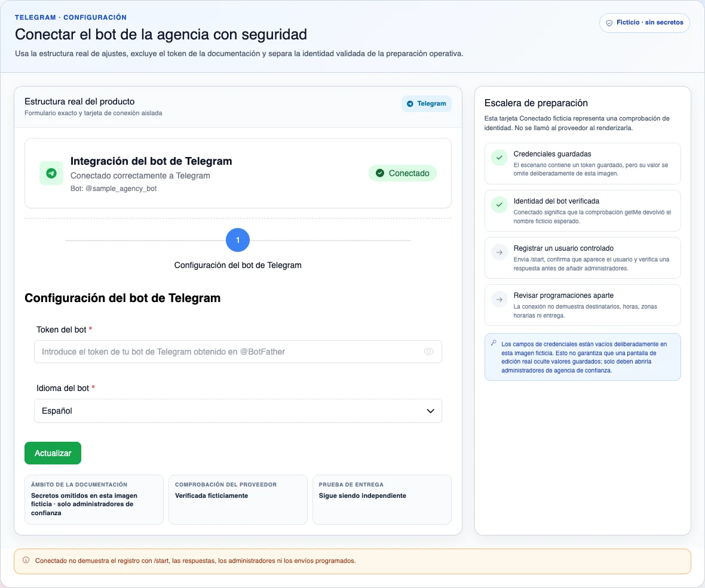Click the key icon in the blue credentials note
This screenshot has width=705, height=588.
[x=493, y=343]
